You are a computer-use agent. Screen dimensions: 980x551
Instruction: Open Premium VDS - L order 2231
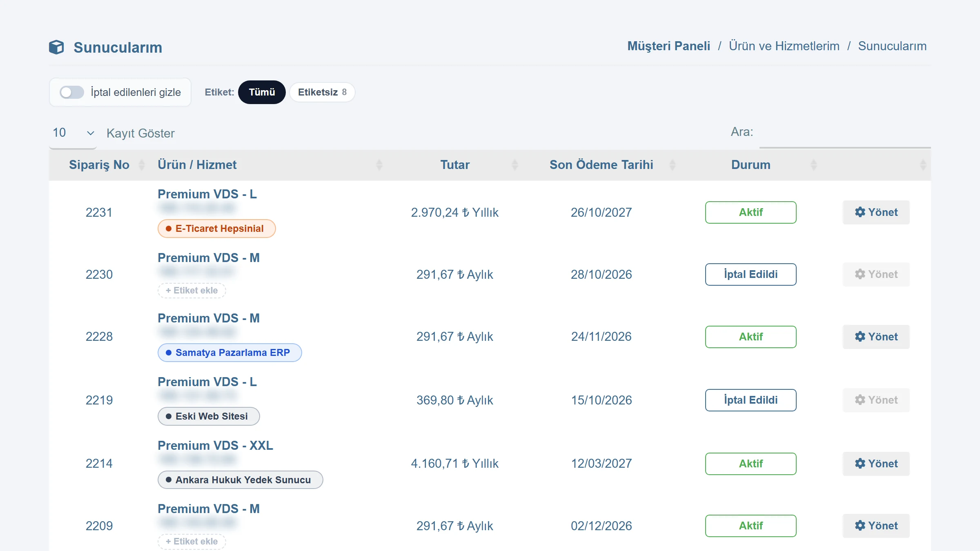[x=207, y=194]
